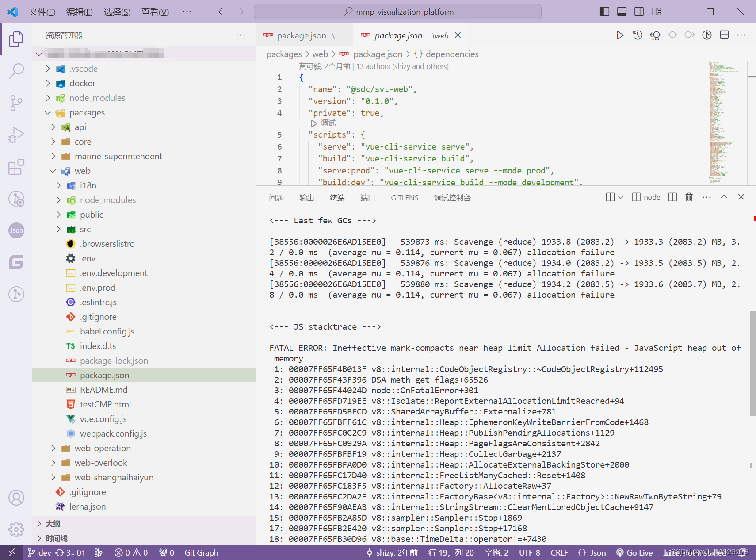Viewport: 756px width, 560px height.
Task: Open the Search view in the activity bar
Action: (x=16, y=71)
